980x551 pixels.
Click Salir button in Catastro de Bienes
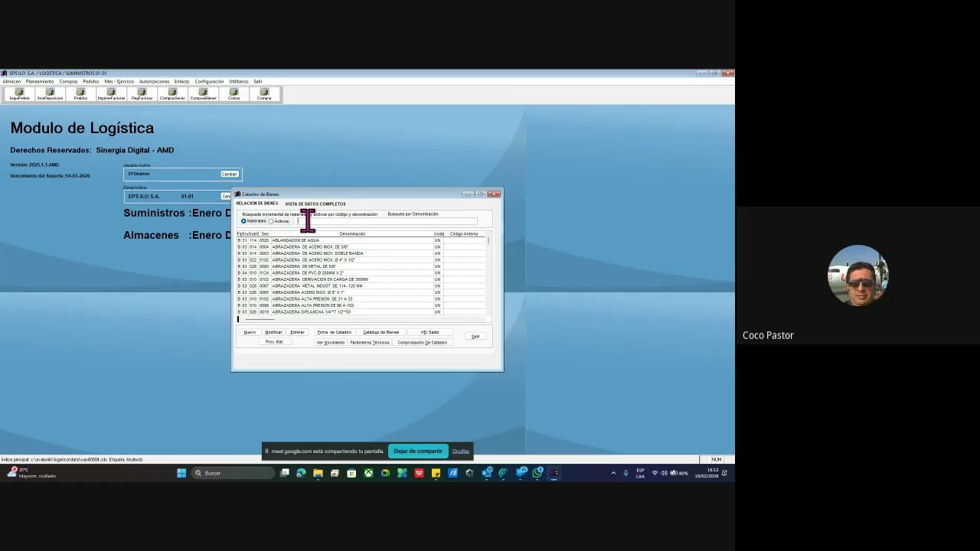click(475, 336)
